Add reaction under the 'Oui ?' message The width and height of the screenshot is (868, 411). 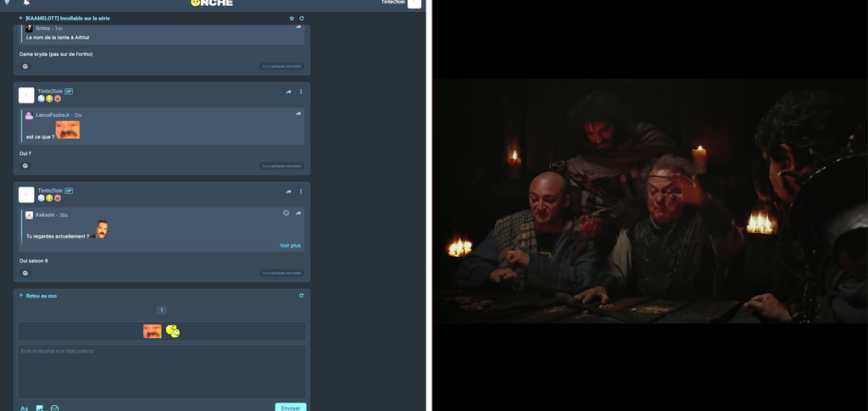pyautogui.click(x=25, y=166)
